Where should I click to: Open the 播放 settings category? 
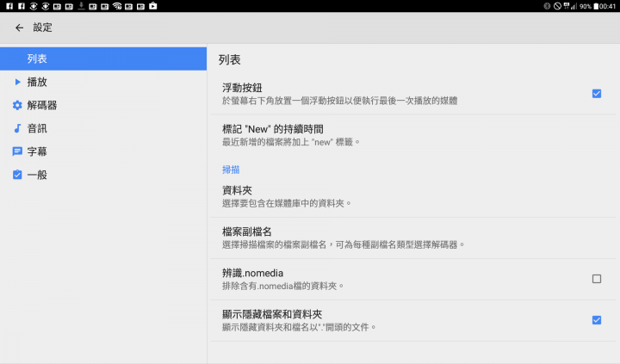pyautogui.click(x=103, y=82)
